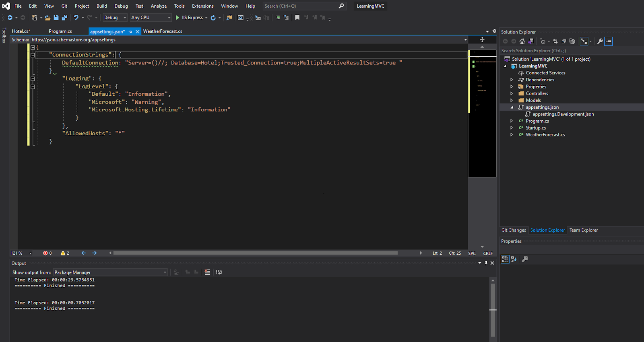This screenshot has height=342, width=644.
Task: Close the appsettings.json tab
Action: [x=137, y=31]
